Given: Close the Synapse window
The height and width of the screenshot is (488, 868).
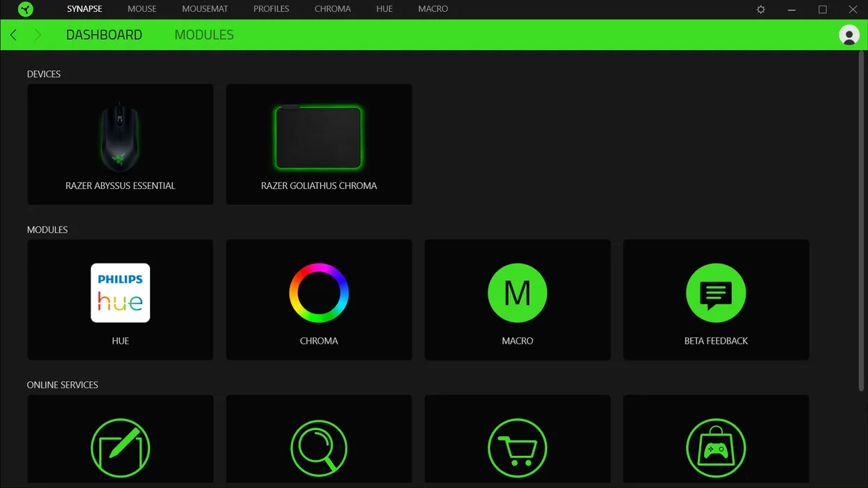Looking at the screenshot, I should (x=853, y=10).
